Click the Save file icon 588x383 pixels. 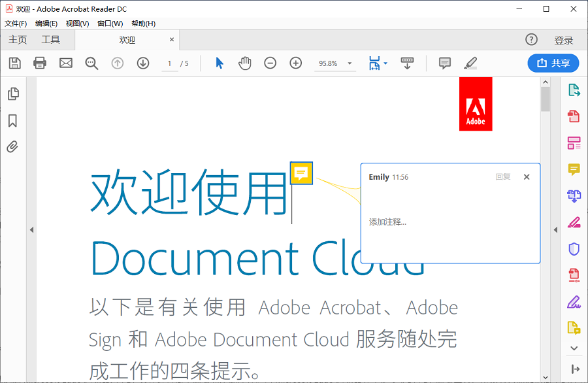(14, 63)
